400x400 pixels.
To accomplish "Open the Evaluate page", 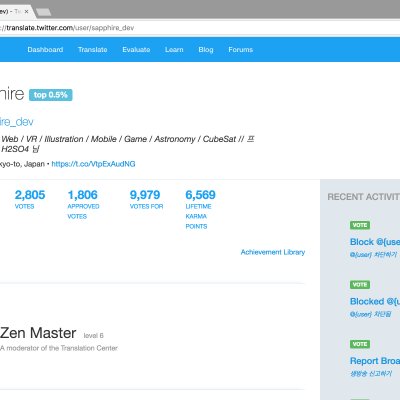I will coord(136,50).
